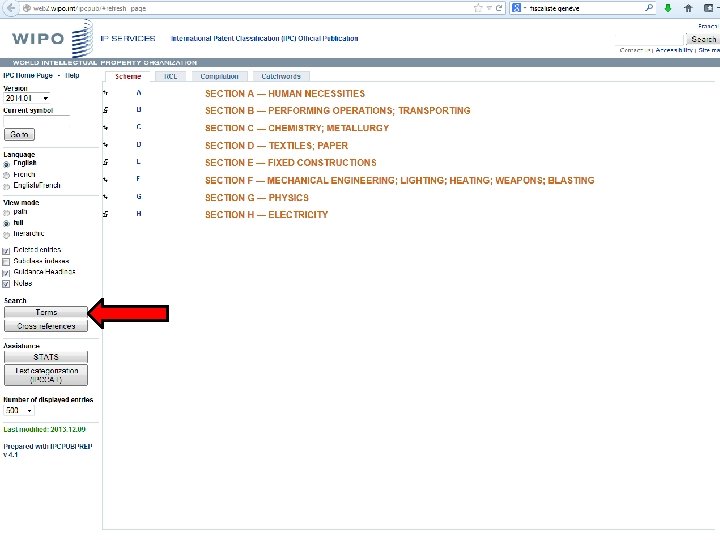The image size is (720, 540).
Task: Open the browser home icon
Action: click(688, 8)
